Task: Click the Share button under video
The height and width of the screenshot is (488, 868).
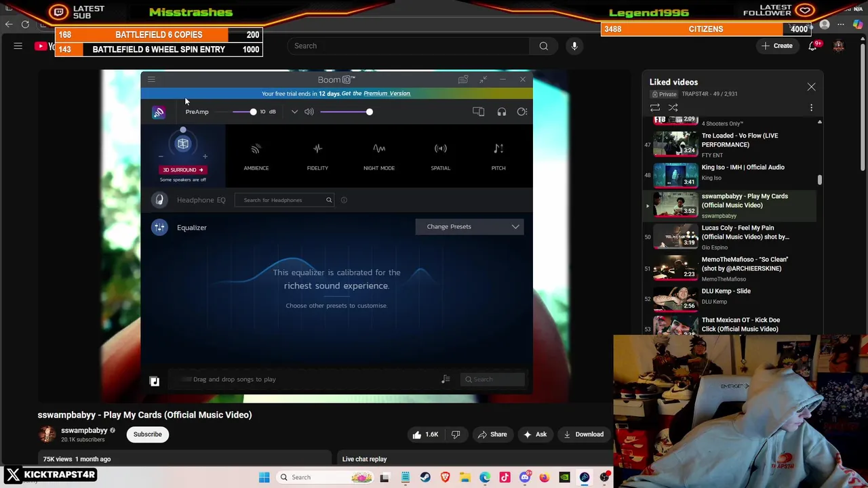Action: 492,434
